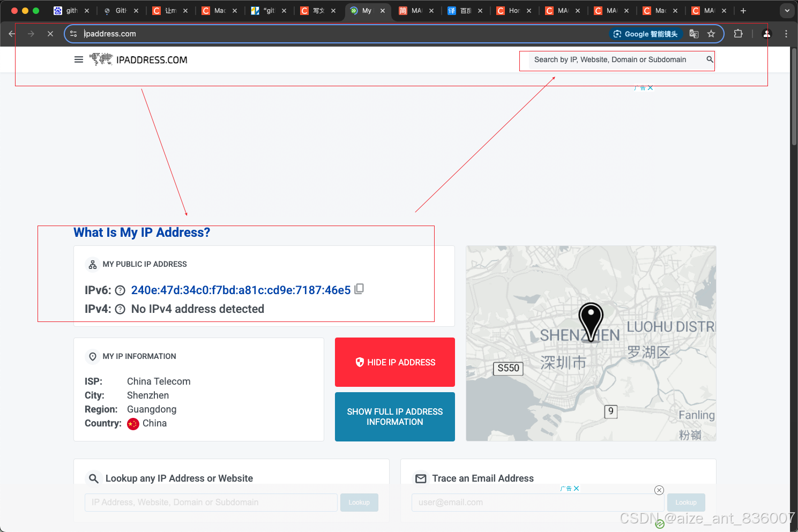Click the shield icon on Hide IP Address
The image size is (798, 532).
[360, 362]
